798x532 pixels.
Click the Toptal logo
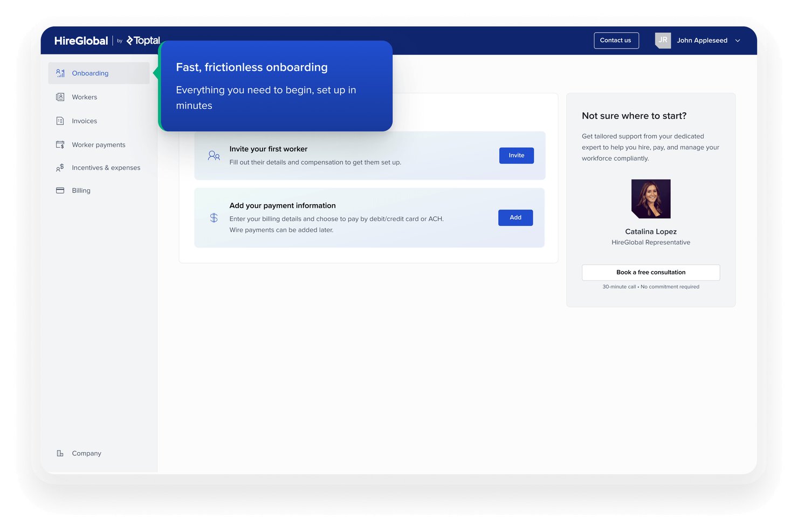(x=143, y=40)
